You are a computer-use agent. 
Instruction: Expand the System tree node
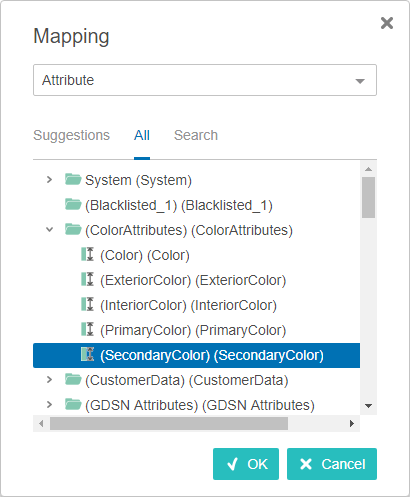(x=49, y=180)
